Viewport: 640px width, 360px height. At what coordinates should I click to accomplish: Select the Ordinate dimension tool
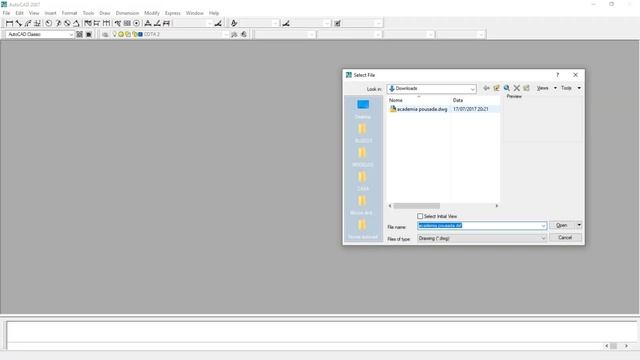pos(37,23)
